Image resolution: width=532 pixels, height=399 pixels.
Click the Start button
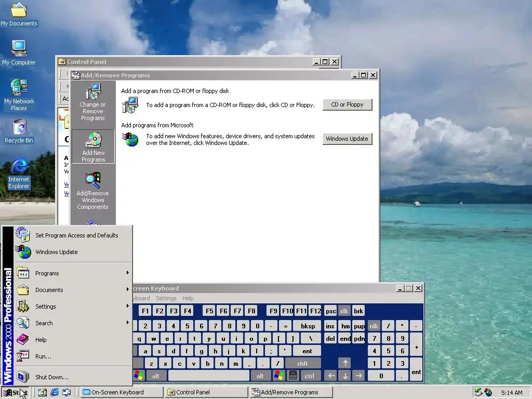tap(15, 393)
